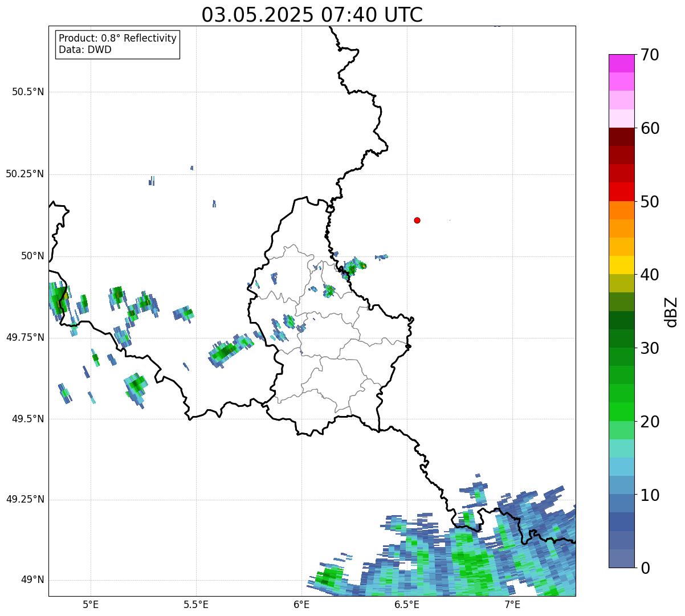Pick the bright green swatch just above 20

pos(621,412)
